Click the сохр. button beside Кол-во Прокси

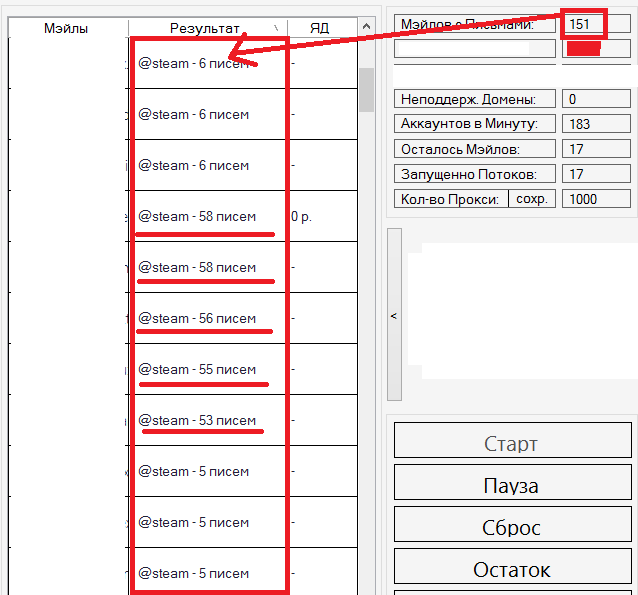coord(531,199)
